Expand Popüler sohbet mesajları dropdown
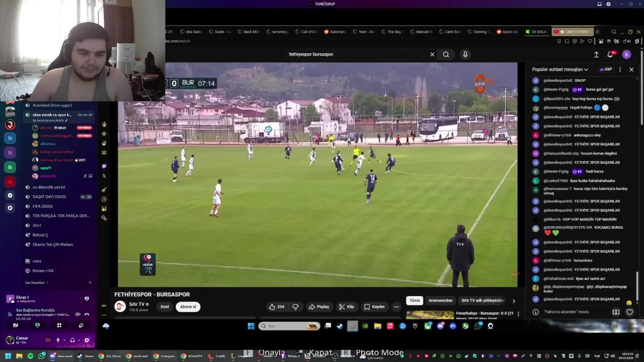Image resolution: width=644 pixels, height=362 pixels. coord(560,69)
